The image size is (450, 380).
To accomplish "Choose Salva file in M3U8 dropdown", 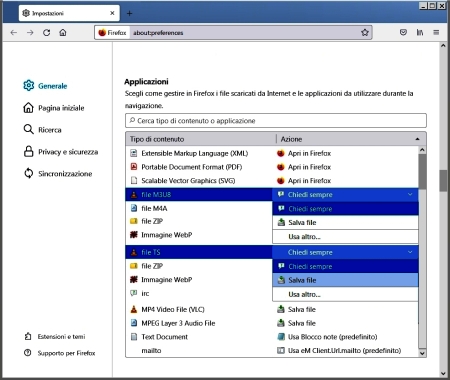I will coord(345,223).
